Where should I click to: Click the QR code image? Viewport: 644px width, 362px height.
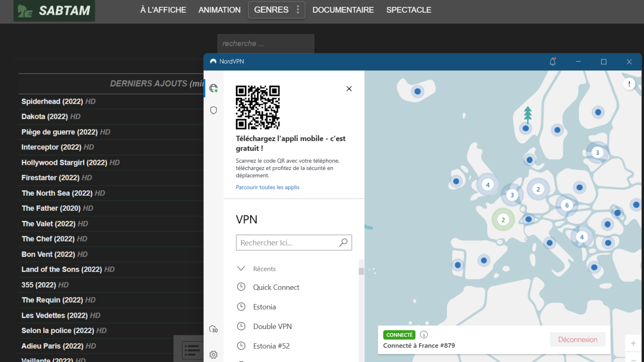tap(258, 107)
